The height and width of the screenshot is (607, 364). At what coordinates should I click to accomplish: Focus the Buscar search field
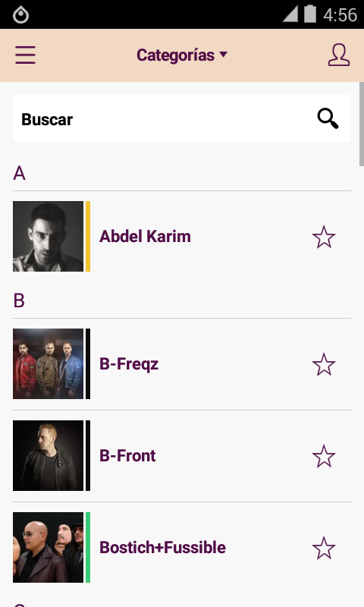(182, 118)
